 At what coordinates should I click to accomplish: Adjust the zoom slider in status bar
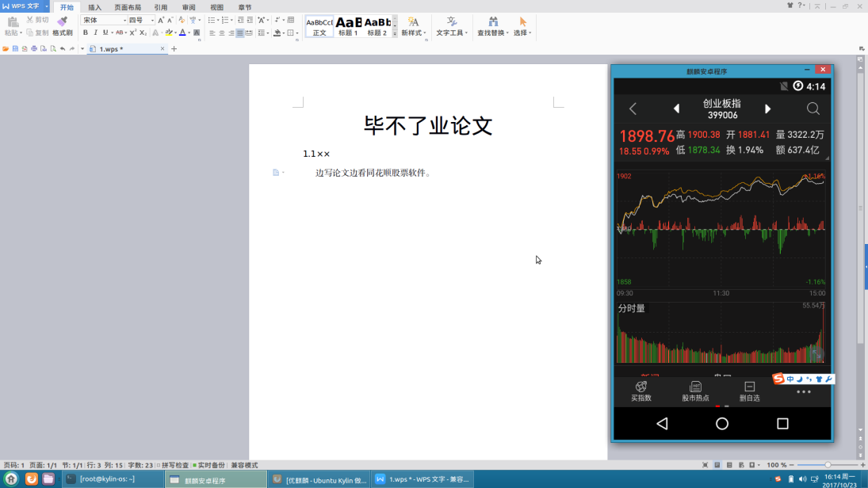pyautogui.click(x=828, y=465)
